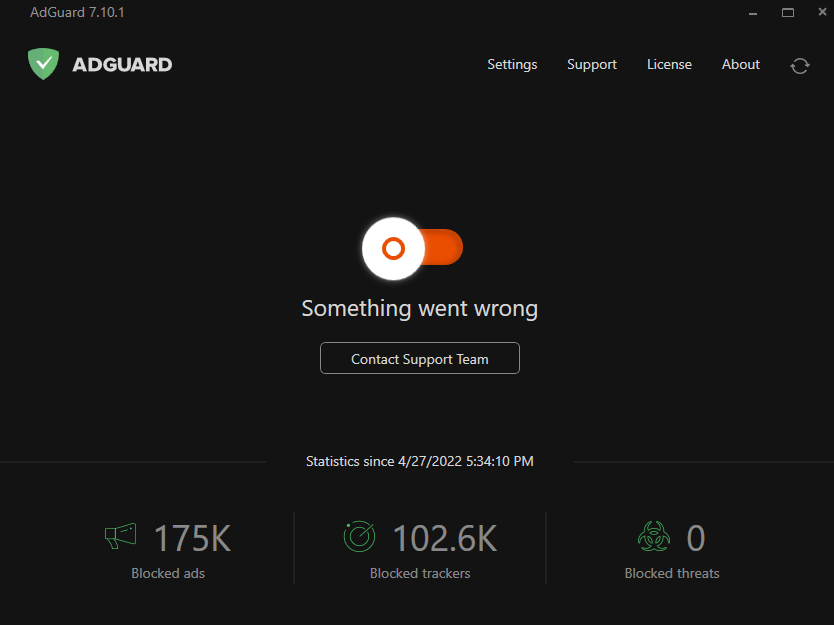Click the Blocked threats biohazard icon

pos(654,536)
